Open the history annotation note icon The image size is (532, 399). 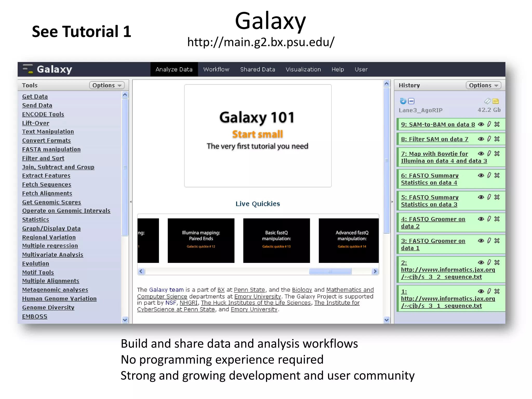tap(496, 101)
